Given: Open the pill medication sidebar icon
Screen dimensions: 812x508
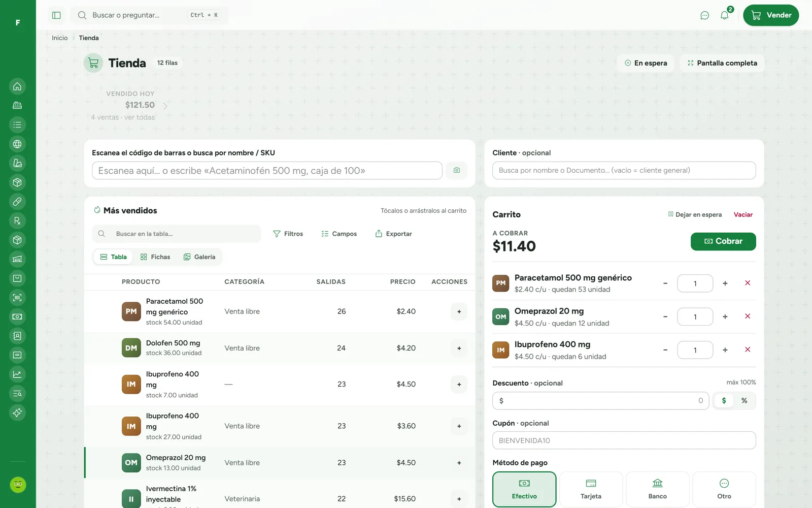Looking at the screenshot, I should [x=17, y=202].
